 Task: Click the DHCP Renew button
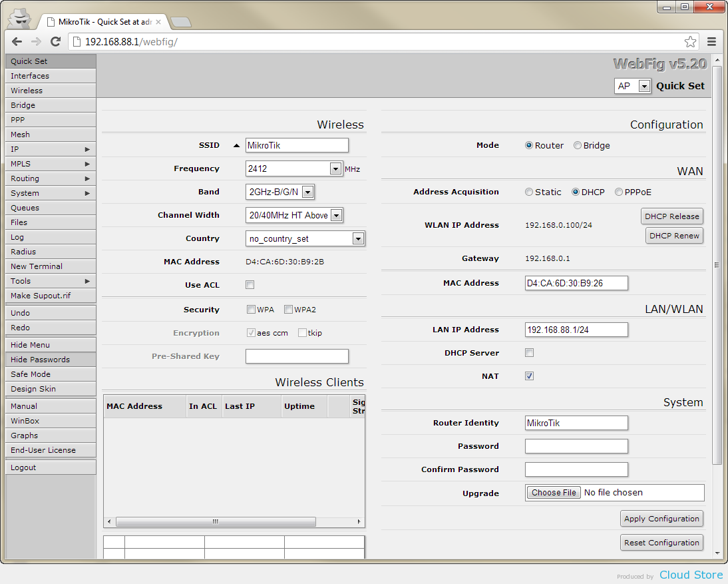(674, 236)
